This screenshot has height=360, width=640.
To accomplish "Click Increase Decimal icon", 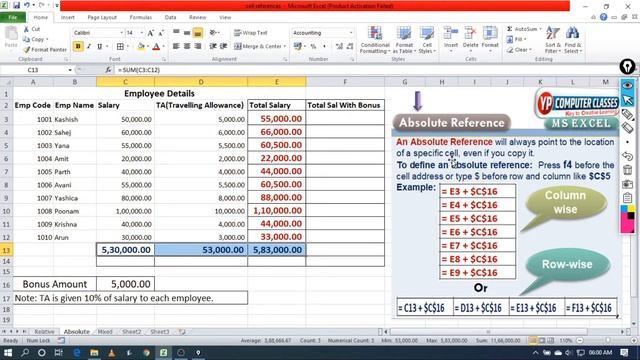I will tap(339, 47).
